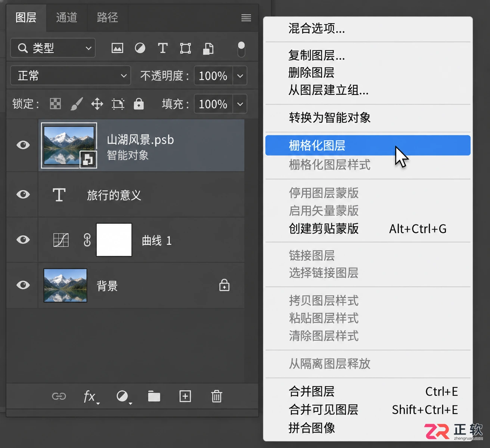Viewport: 490px width, 448px height.
Task: Open the 正常 blend mode dropdown
Action: pyautogui.click(x=71, y=75)
